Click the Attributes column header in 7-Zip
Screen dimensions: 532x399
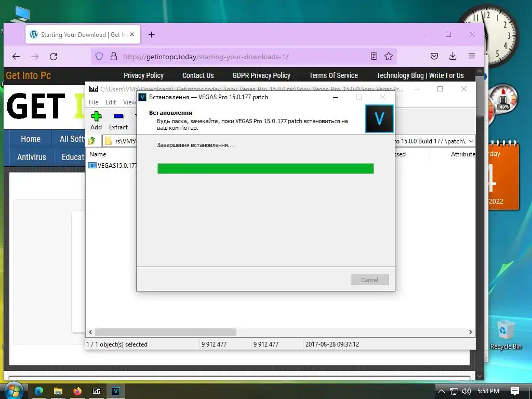coord(462,154)
